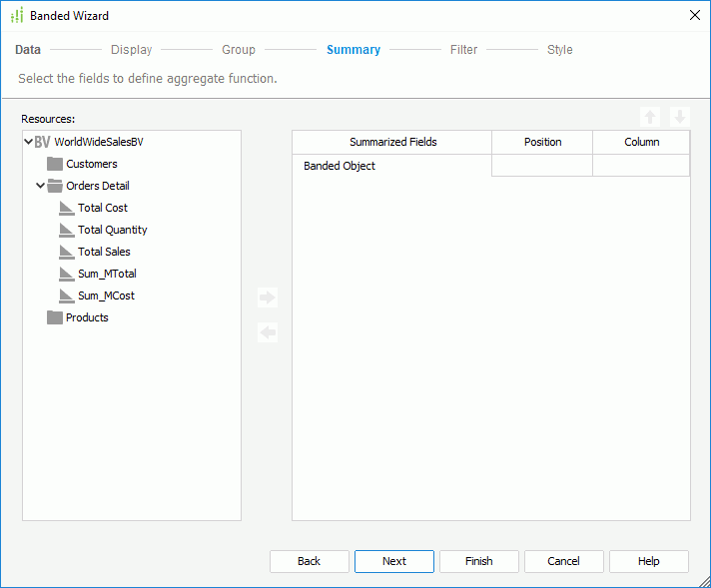Click the Orders Detail open-folder icon

[55, 186]
